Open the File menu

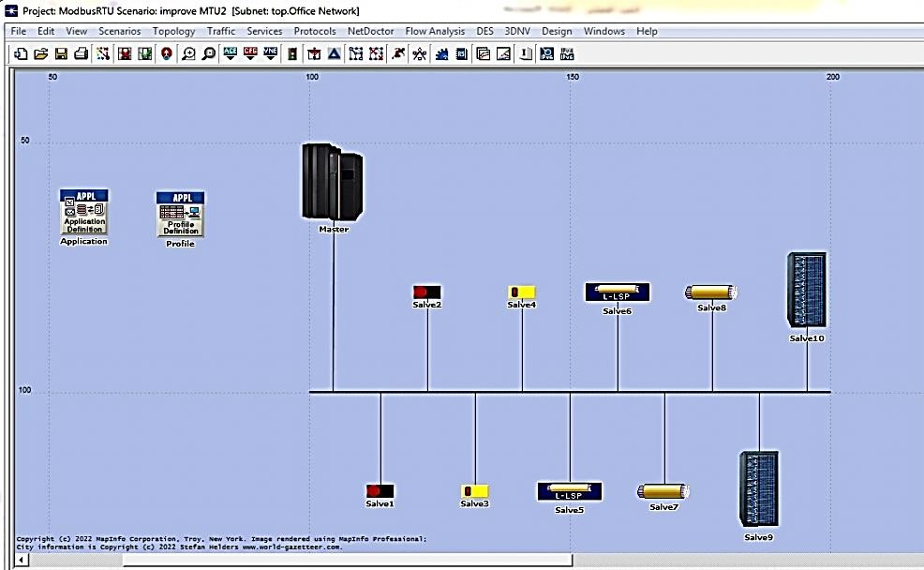[x=18, y=31]
